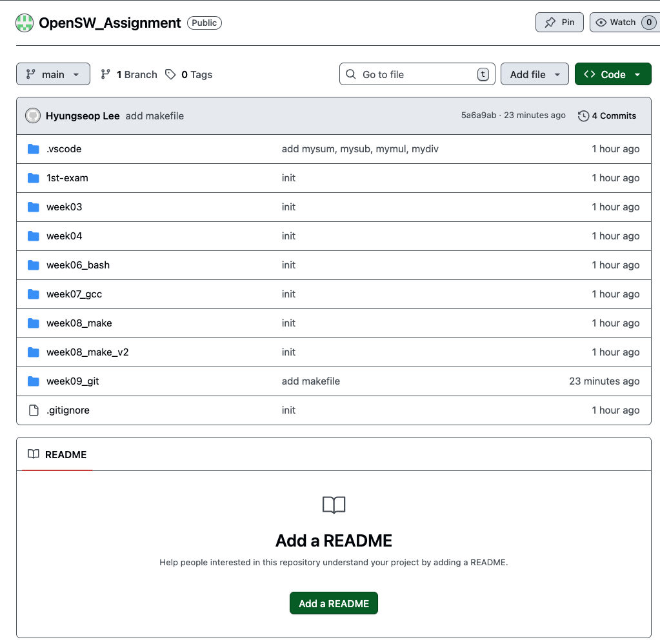The height and width of the screenshot is (644, 660).
Task: Click the init commit message in week08_make_v2 row
Action: click(288, 352)
